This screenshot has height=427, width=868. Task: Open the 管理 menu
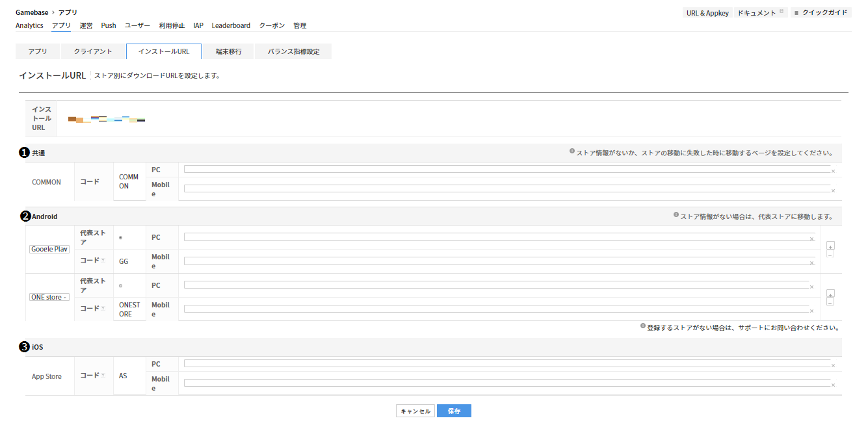[x=300, y=26]
